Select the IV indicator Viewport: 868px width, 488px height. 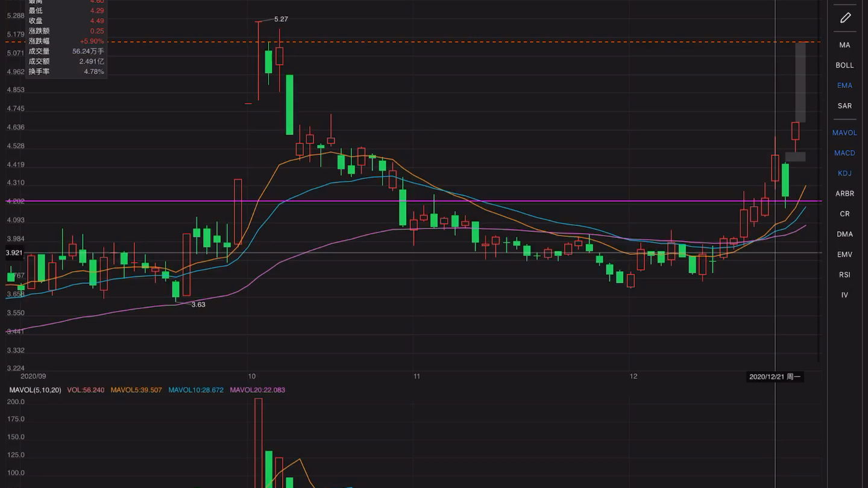pos(844,295)
